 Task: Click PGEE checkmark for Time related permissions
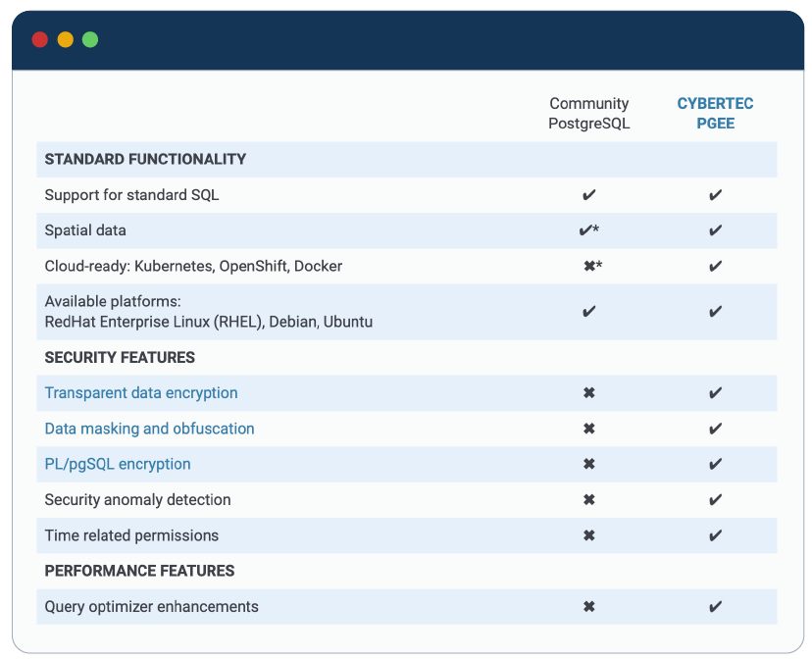tap(715, 535)
